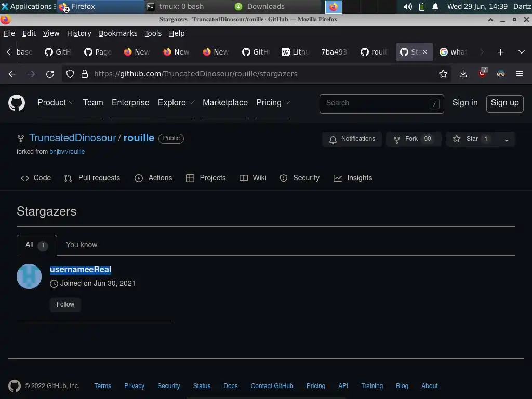Click the Notifications button
This screenshot has height=399, width=532.
[x=352, y=139]
